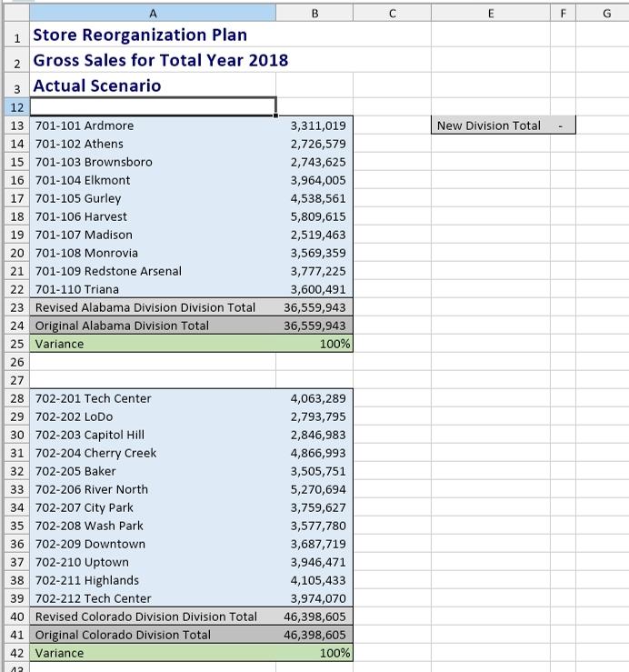
Task: Select row 28 header
Action: pos(16,398)
